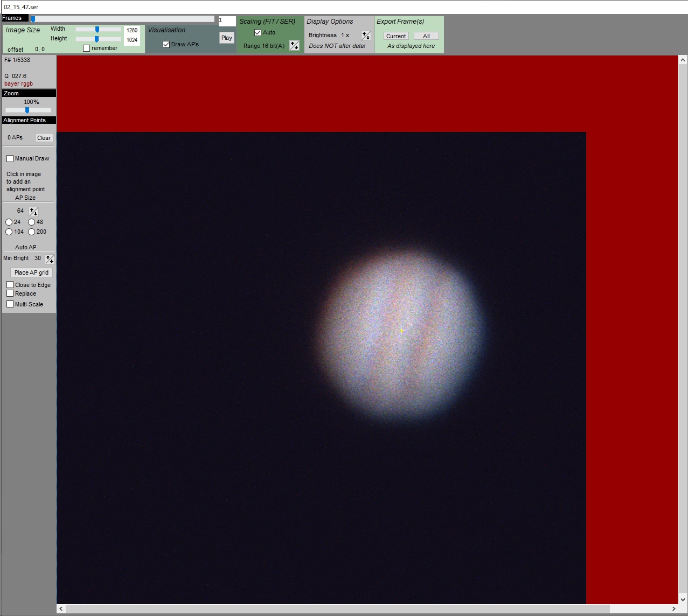The image size is (688, 616).
Task: Clear all alignment points
Action: pos(44,138)
